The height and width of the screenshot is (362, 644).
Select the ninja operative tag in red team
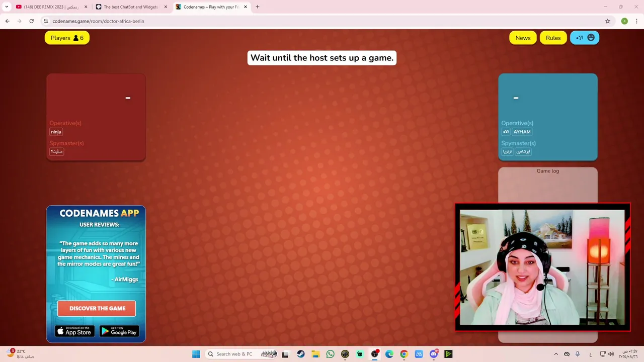click(56, 132)
